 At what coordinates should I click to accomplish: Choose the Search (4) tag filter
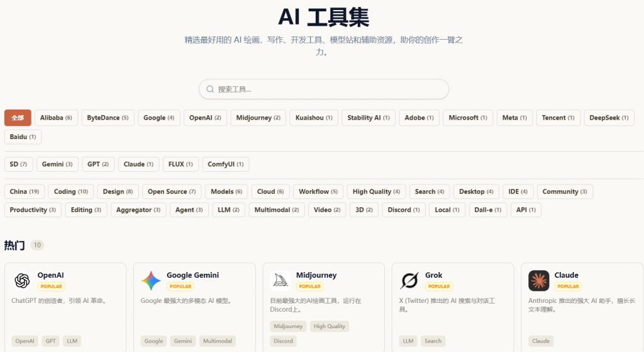430,191
